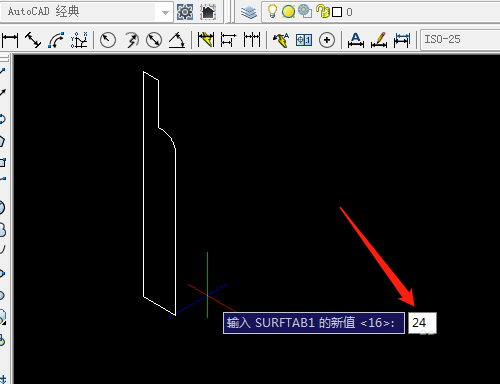500x384 pixels.
Task: Select the Continue dimension tool
Action: tap(252, 40)
